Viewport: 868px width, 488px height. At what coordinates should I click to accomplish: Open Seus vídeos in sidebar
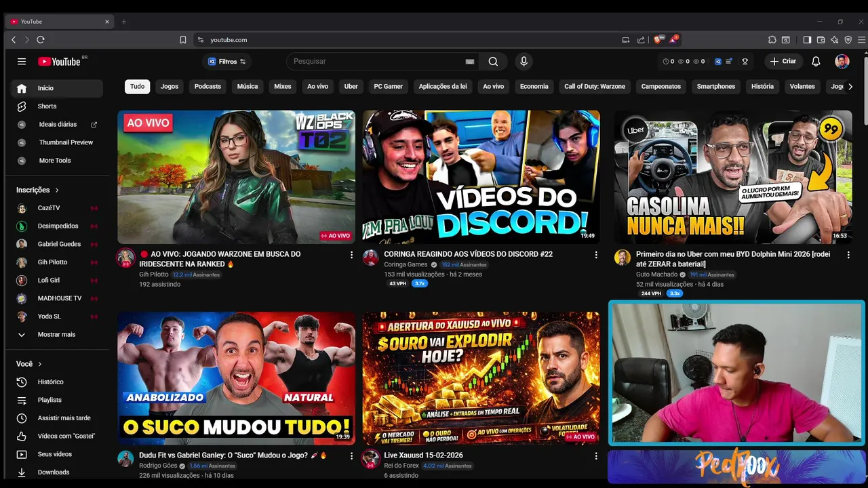[x=57, y=454]
